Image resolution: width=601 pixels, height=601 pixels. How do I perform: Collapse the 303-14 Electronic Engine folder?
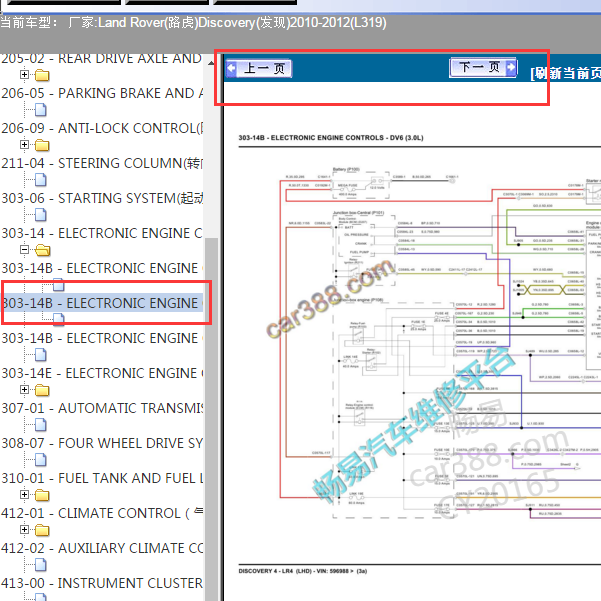tap(24, 250)
